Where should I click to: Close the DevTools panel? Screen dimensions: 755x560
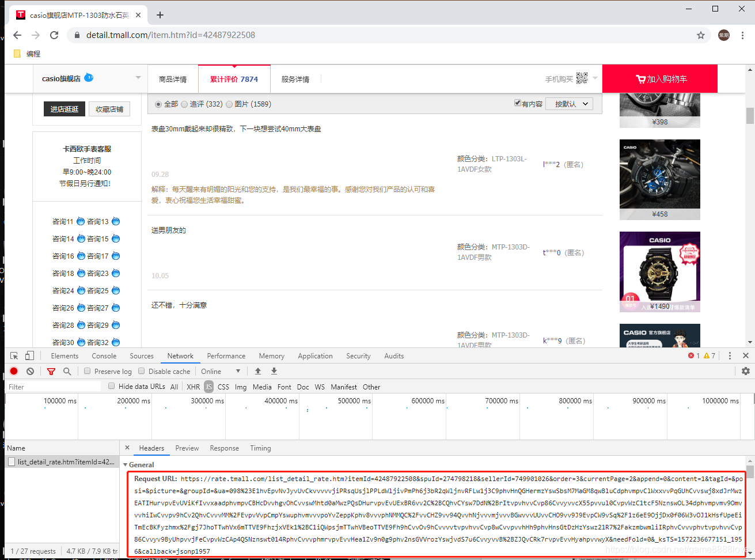click(746, 356)
